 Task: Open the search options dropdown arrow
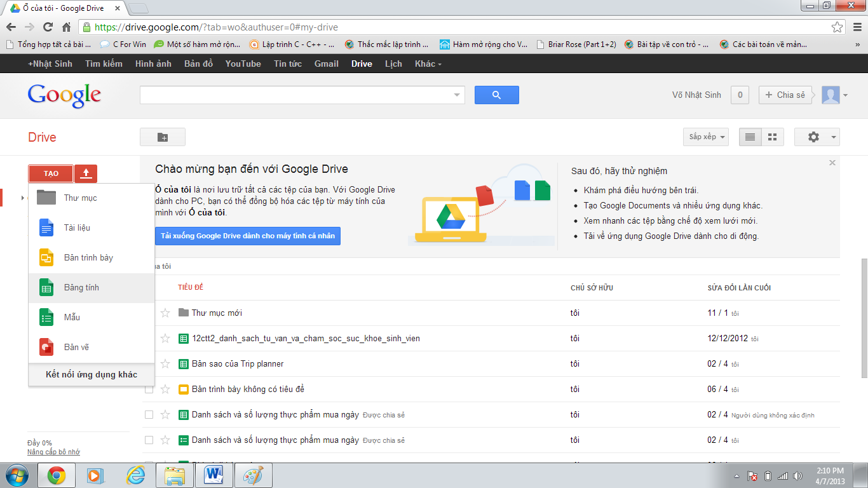click(457, 95)
